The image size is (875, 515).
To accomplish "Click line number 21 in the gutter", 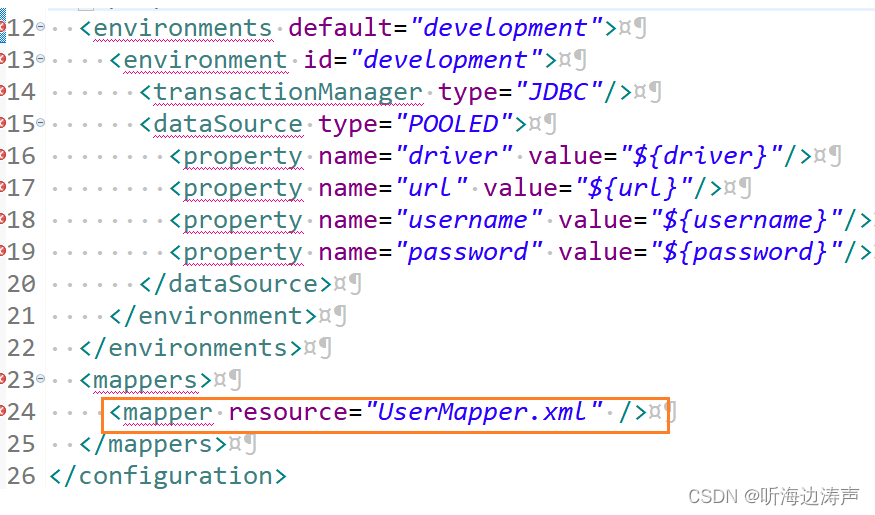I will coord(21,316).
